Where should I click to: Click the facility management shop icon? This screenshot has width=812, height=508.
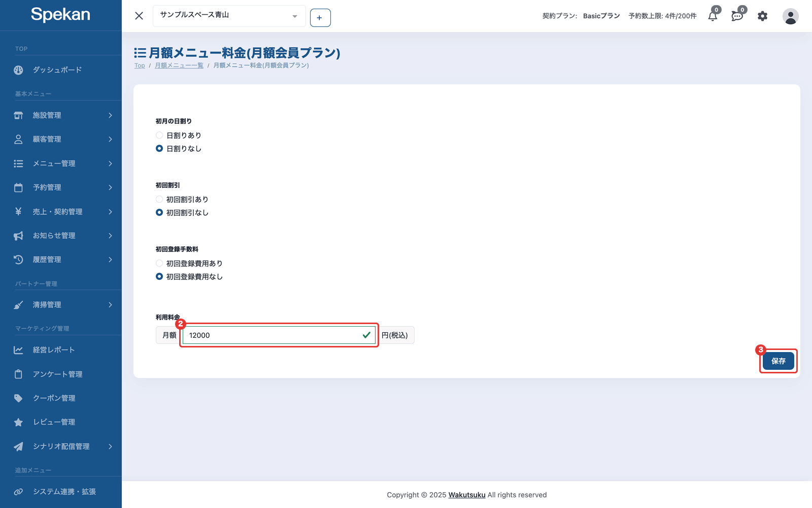pos(18,115)
